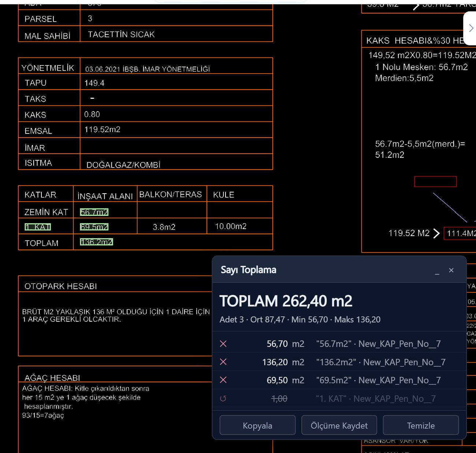Click the 93/15=7ağaç calculation text

(x=43, y=415)
